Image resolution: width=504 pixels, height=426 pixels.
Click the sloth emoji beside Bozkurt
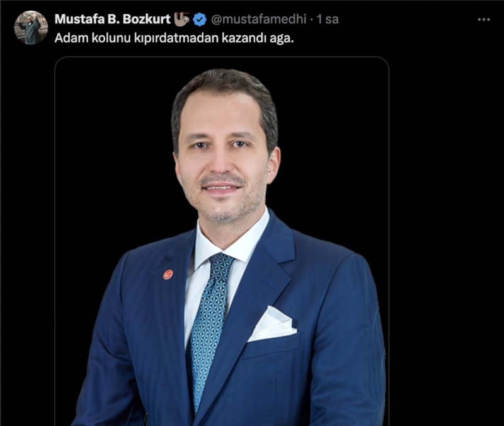[181, 20]
